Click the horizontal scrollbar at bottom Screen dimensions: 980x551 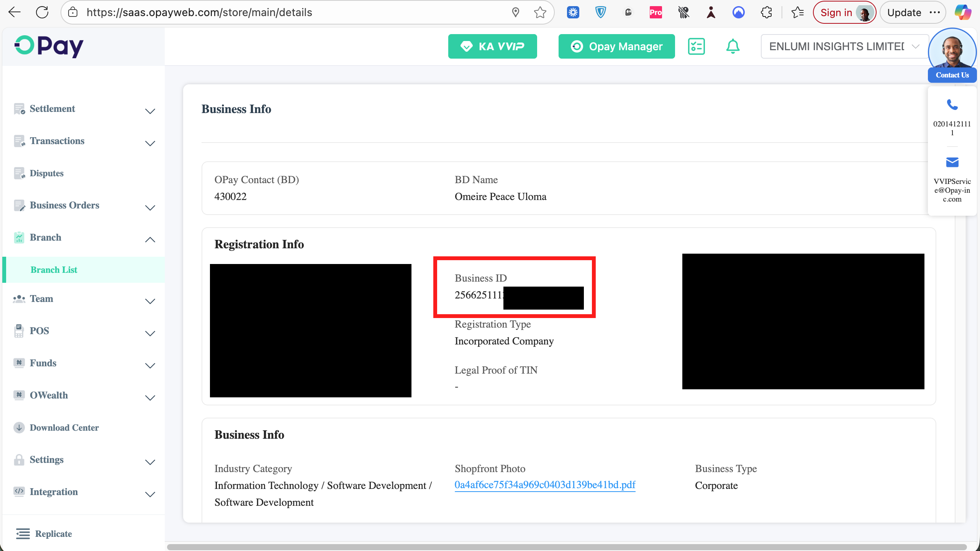coord(566,546)
